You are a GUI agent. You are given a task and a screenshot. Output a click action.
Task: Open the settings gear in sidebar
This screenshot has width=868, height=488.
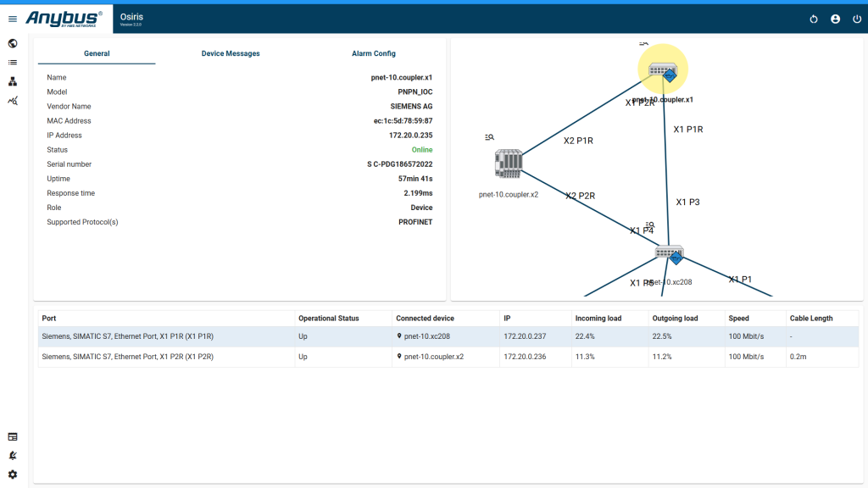pyautogui.click(x=12, y=474)
